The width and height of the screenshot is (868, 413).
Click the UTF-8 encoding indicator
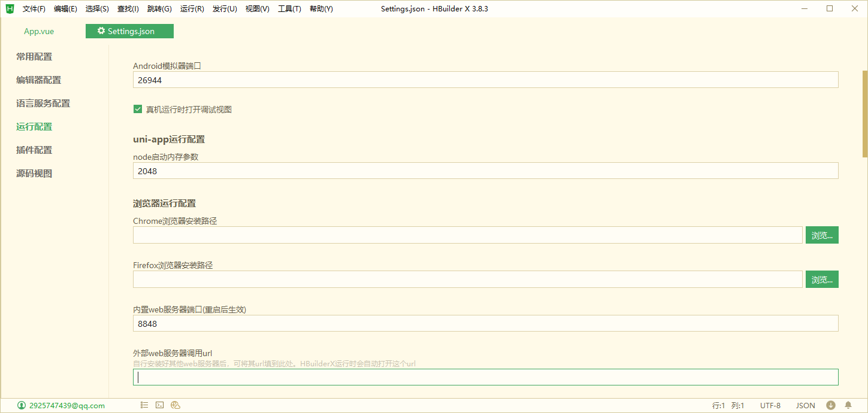770,405
